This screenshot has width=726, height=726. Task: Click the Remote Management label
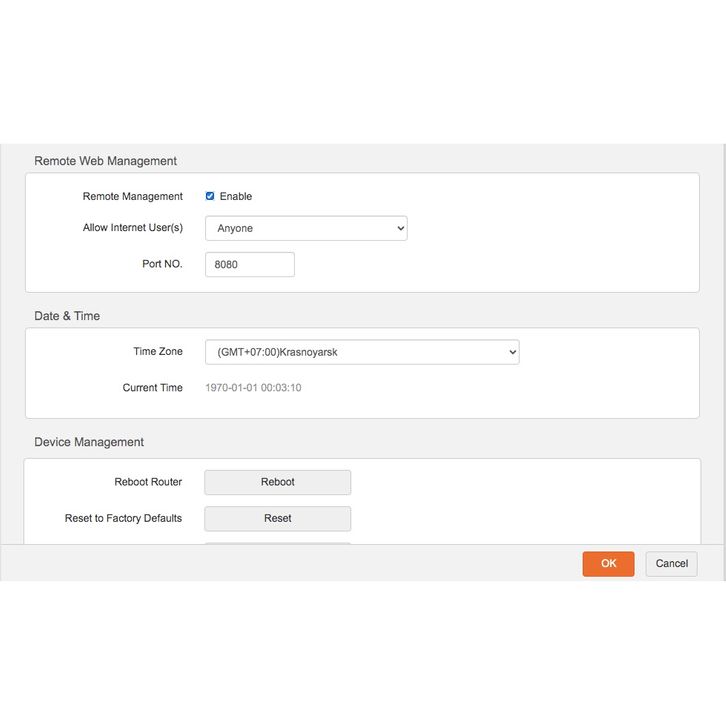[x=133, y=197]
